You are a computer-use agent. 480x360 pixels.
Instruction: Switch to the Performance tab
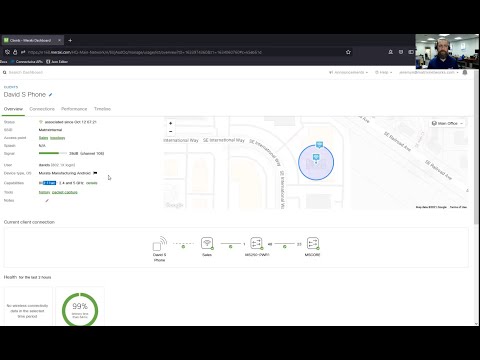(74, 109)
